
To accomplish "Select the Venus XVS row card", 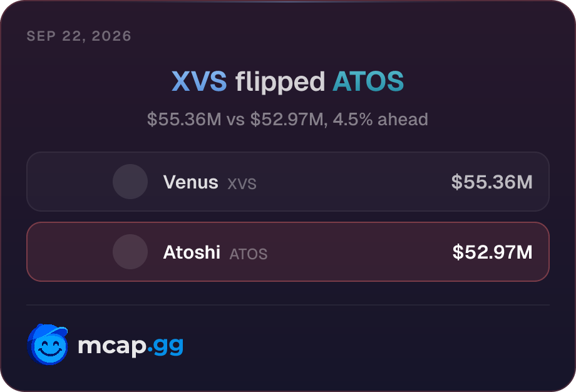I will click(288, 182).
